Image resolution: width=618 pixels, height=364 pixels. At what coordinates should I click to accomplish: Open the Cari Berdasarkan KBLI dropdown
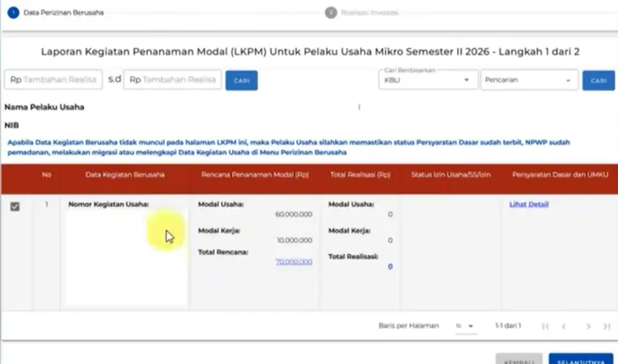428,80
